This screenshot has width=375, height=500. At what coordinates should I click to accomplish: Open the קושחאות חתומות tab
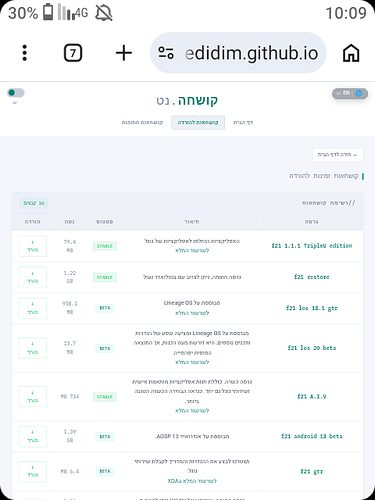coord(142,123)
